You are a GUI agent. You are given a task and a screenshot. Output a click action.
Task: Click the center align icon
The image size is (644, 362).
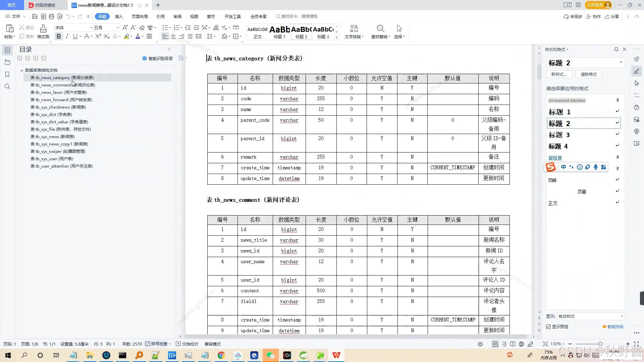(x=173, y=36)
